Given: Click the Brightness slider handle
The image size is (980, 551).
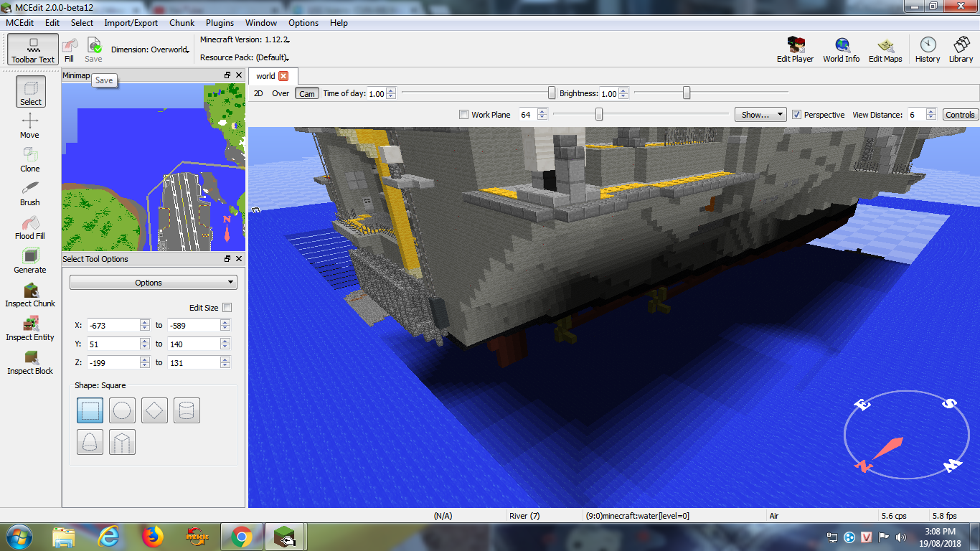Looking at the screenshot, I should click(687, 93).
